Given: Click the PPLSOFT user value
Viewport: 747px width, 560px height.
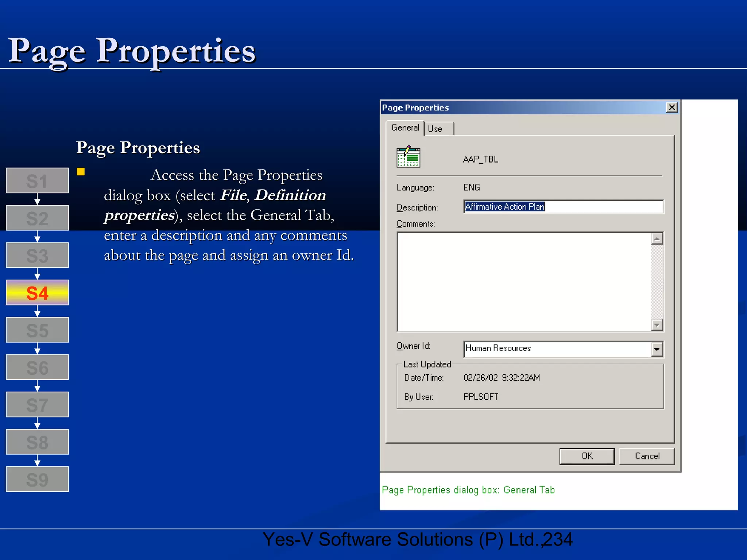Looking at the screenshot, I should [x=481, y=397].
